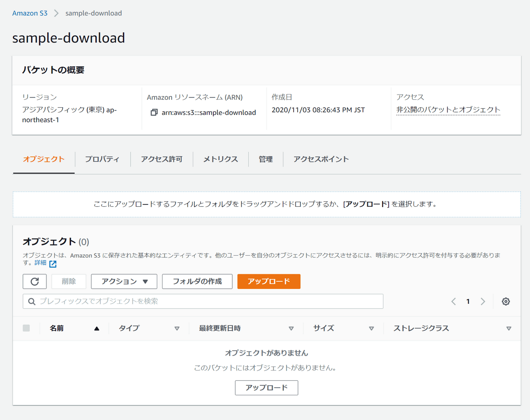Click the breadcrumb separator chevron after Amazon S3
Viewport: 530px width, 420px height.
56,13
